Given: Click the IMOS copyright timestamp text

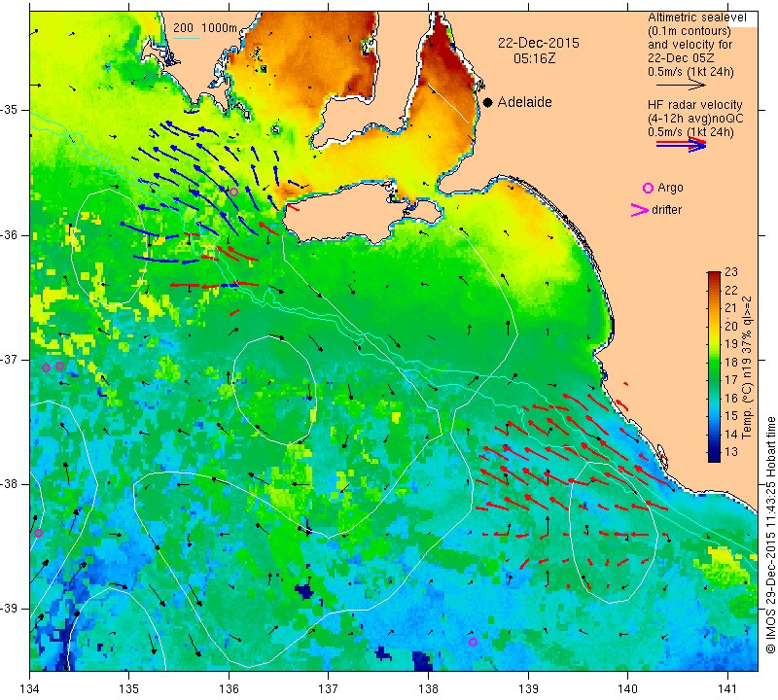Looking at the screenshot, I should click(x=770, y=535).
